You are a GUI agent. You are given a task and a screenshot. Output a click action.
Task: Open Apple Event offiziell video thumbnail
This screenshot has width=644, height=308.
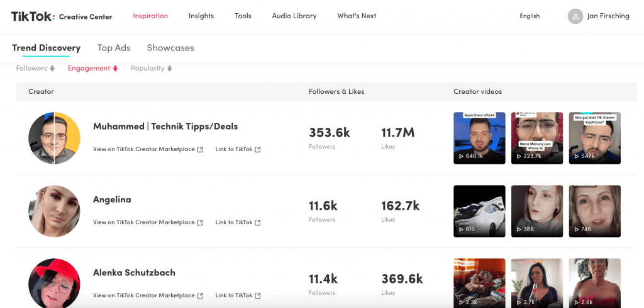pos(479,138)
